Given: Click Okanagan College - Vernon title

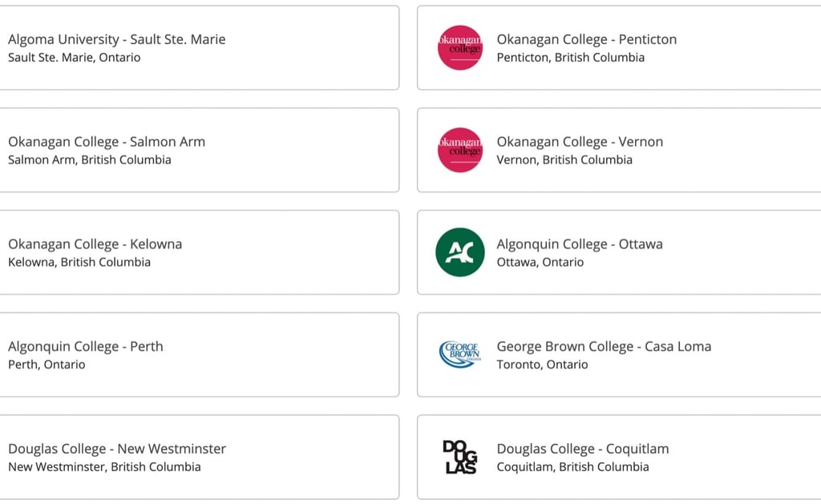Looking at the screenshot, I should [x=580, y=142].
